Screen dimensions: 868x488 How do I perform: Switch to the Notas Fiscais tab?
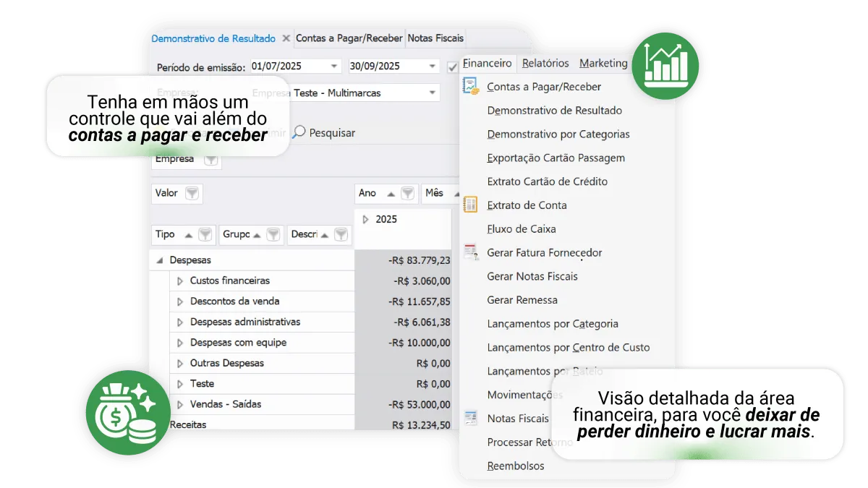click(x=435, y=38)
